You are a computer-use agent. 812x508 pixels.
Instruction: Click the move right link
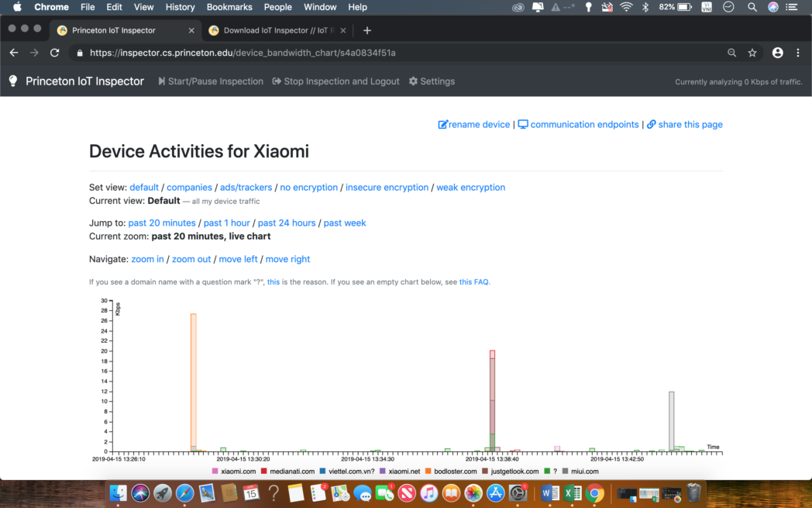pos(288,259)
